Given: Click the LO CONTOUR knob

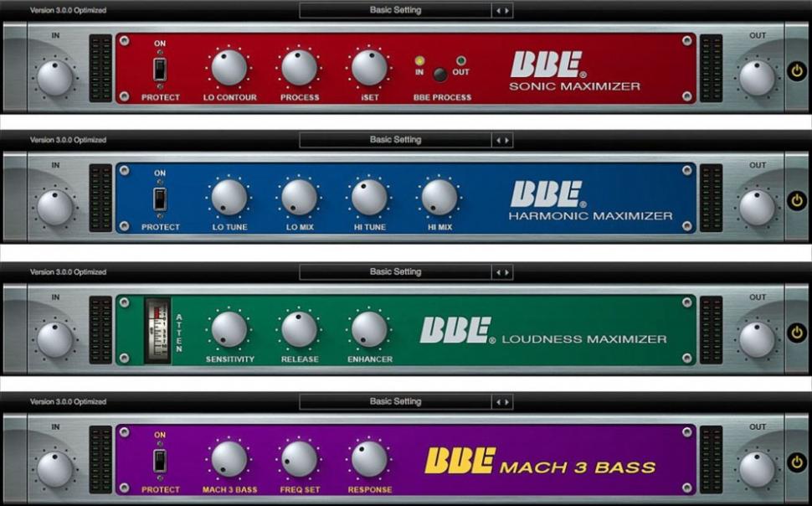Looking at the screenshot, I should (x=229, y=67).
